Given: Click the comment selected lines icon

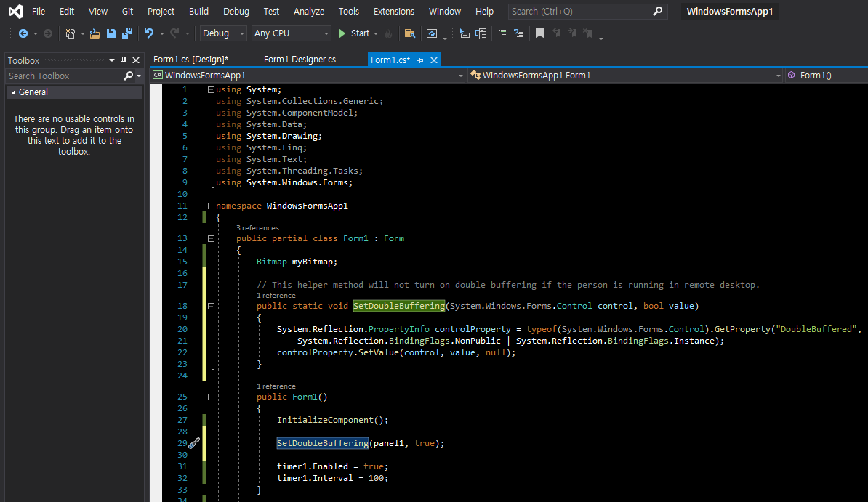Looking at the screenshot, I should [x=502, y=33].
